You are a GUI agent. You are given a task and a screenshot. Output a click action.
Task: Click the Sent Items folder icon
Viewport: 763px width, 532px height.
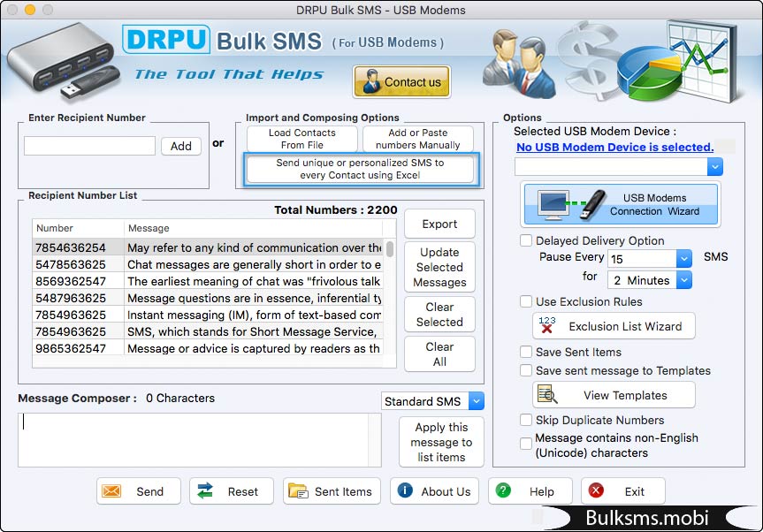(x=298, y=491)
